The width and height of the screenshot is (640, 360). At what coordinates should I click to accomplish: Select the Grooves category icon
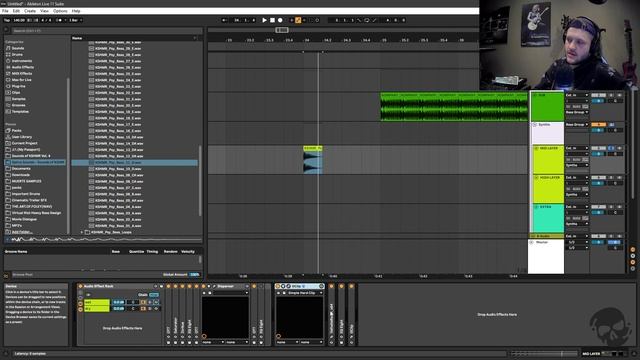pyautogui.click(x=8, y=105)
